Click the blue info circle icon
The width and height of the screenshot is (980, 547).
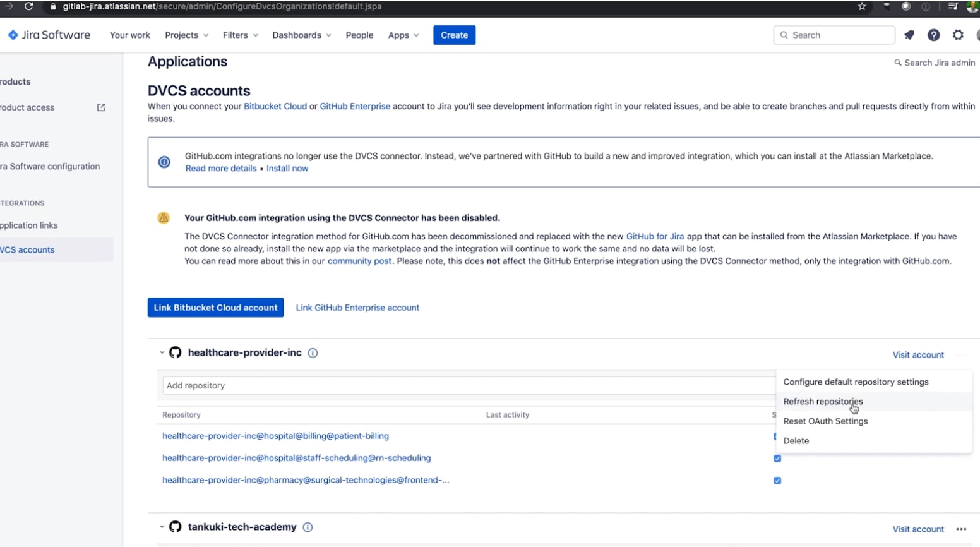pos(164,162)
